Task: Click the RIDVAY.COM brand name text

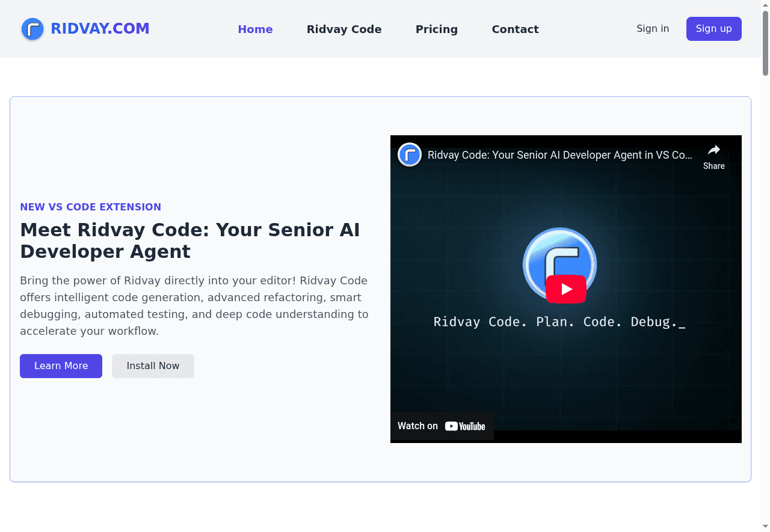Action: click(100, 29)
